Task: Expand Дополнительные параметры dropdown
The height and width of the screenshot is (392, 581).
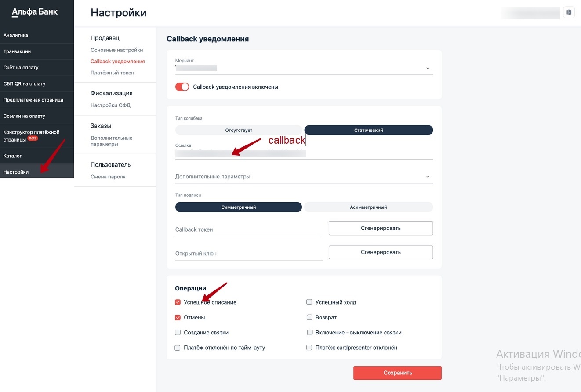Action: tap(304, 177)
